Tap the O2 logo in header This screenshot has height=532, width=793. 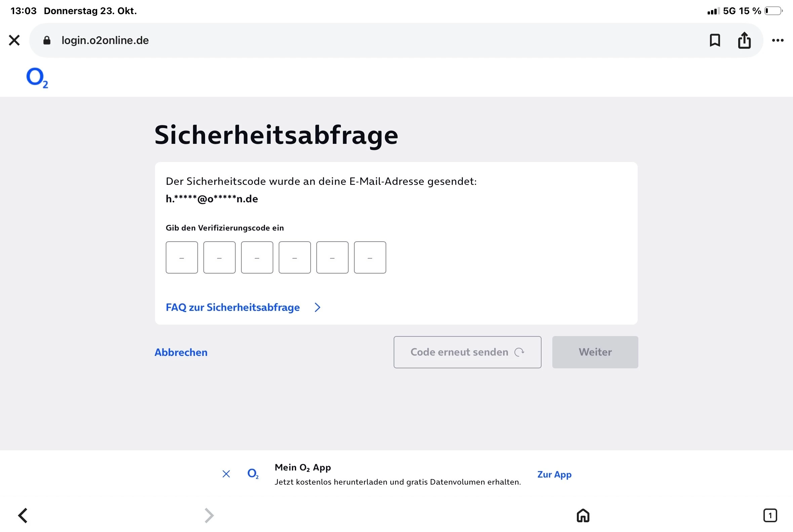click(37, 78)
